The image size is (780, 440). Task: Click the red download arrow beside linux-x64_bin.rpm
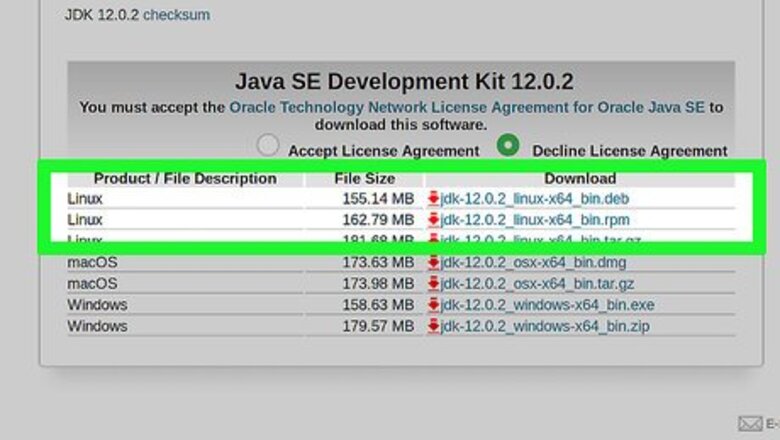coord(433,219)
